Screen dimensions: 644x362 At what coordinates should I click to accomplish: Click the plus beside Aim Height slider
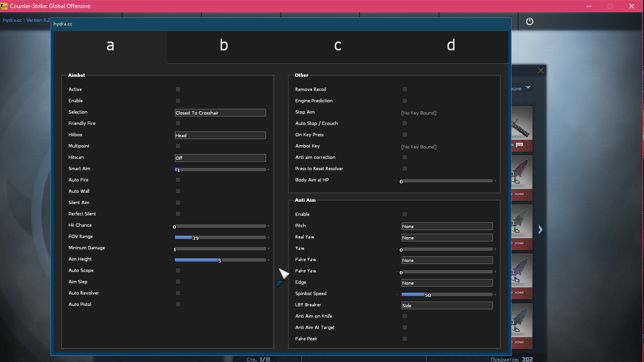coord(268,260)
